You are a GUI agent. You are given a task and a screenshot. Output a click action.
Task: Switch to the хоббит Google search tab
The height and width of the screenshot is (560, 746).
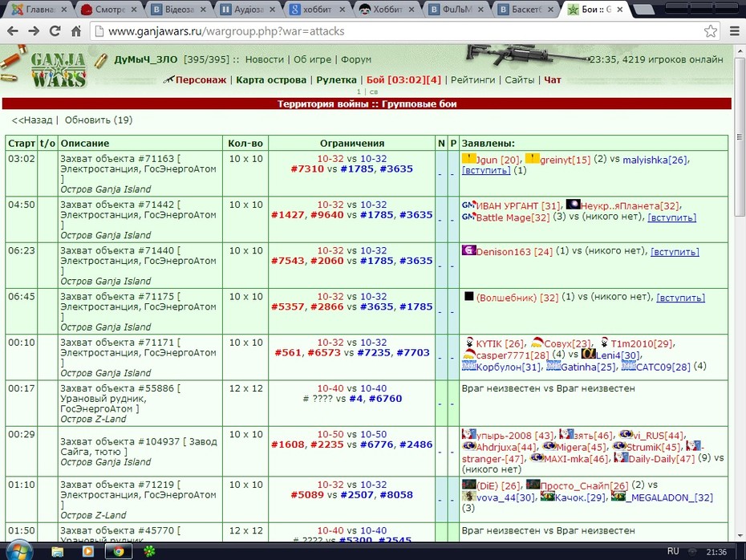pos(317,9)
